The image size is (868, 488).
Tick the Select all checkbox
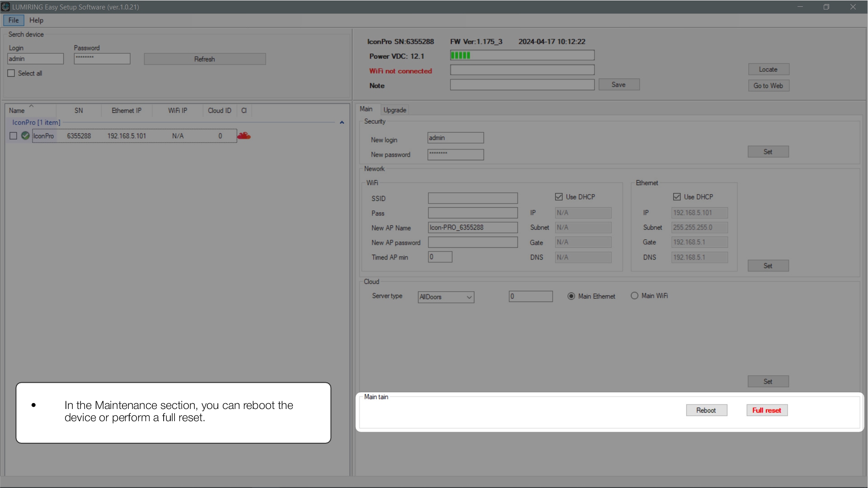click(x=11, y=73)
